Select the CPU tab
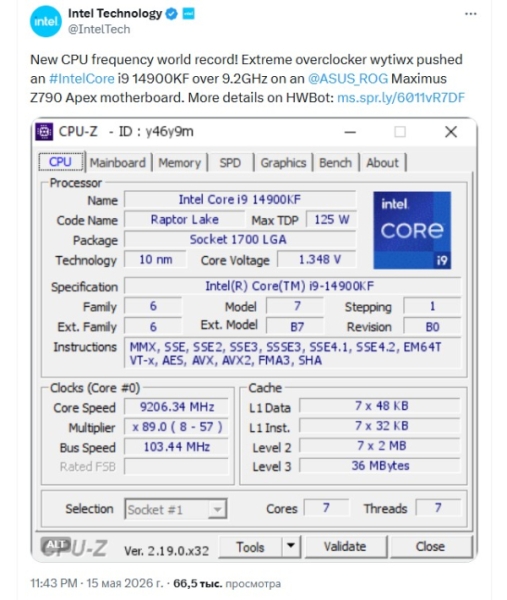The width and height of the screenshot is (507, 600). 60,162
